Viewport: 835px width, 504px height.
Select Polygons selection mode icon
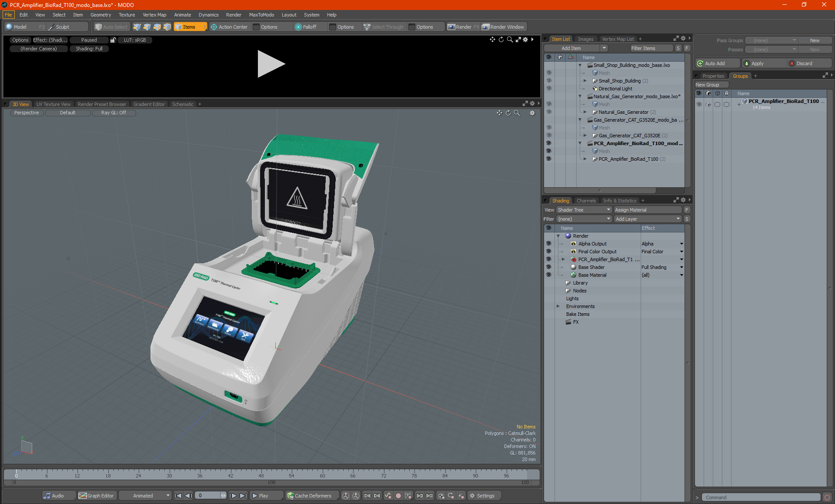click(157, 27)
